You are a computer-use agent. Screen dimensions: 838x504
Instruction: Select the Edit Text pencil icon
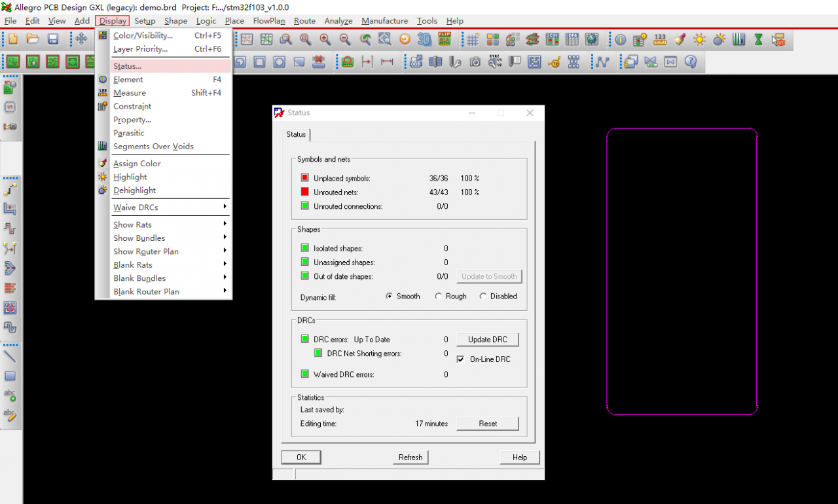tap(10, 415)
